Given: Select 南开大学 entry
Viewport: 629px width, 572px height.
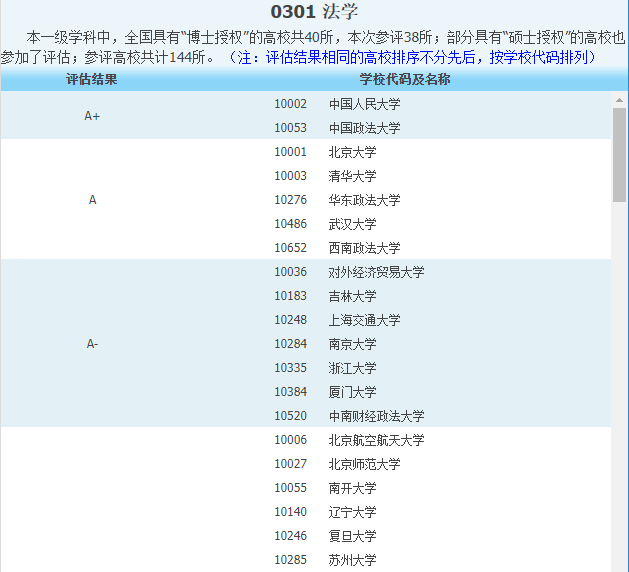Looking at the screenshot, I should [353, 488].
